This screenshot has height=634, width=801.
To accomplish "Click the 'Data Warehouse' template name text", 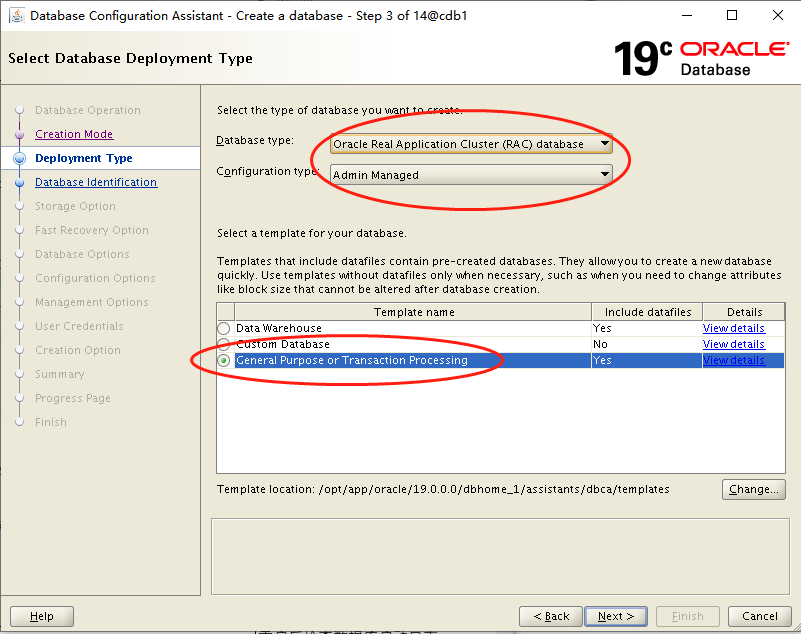I will point(278,328).
